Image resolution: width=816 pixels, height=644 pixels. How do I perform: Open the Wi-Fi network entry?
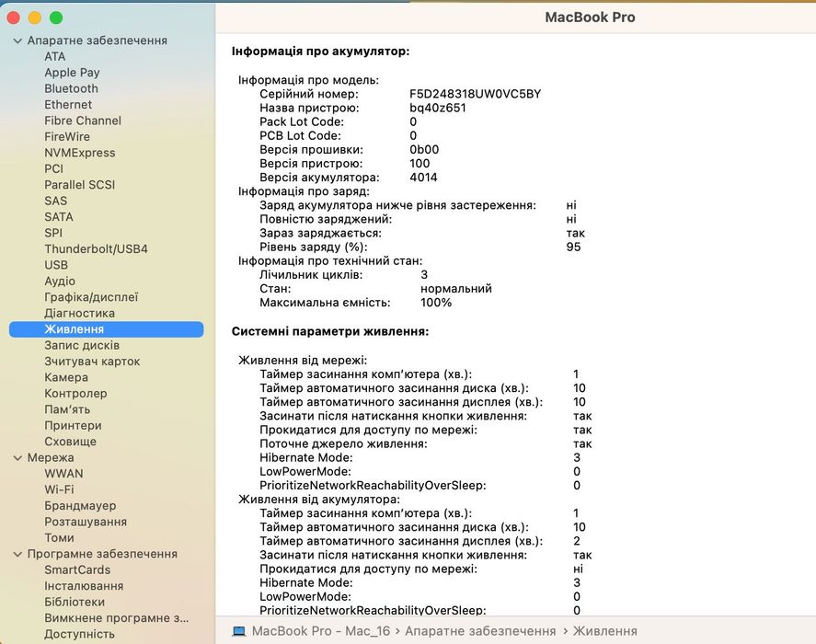(x=59, y=489)
